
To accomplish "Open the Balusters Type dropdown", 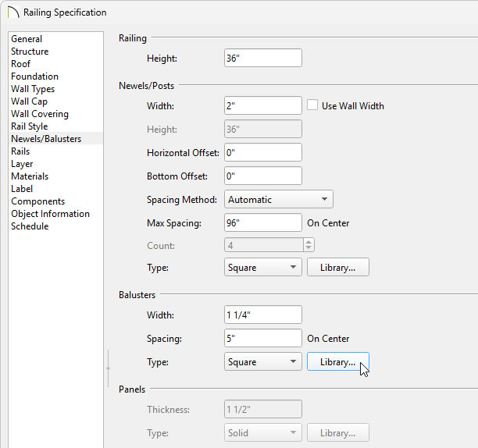I will point(263,362).
